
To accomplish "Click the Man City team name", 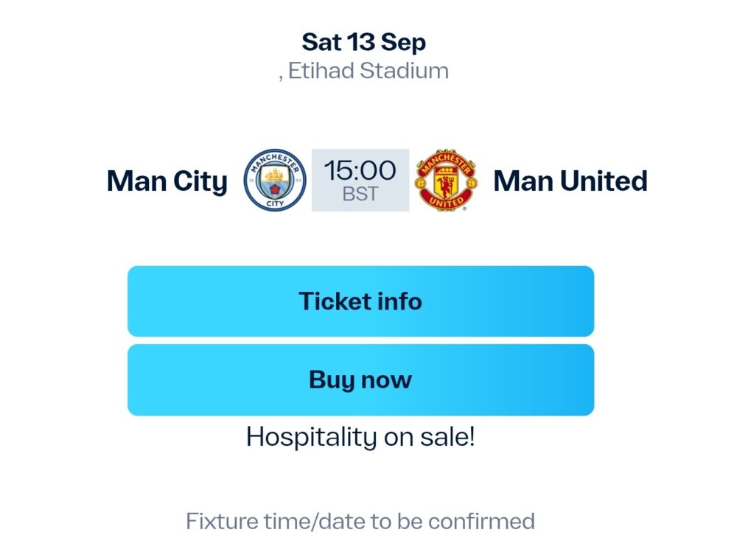I will [x=167, y=181].
